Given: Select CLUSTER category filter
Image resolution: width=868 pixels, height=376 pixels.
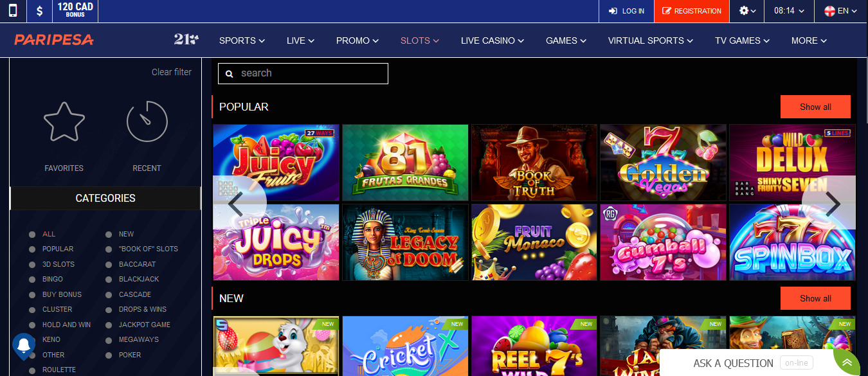Looking at the screenshot, I should (57, 309).
